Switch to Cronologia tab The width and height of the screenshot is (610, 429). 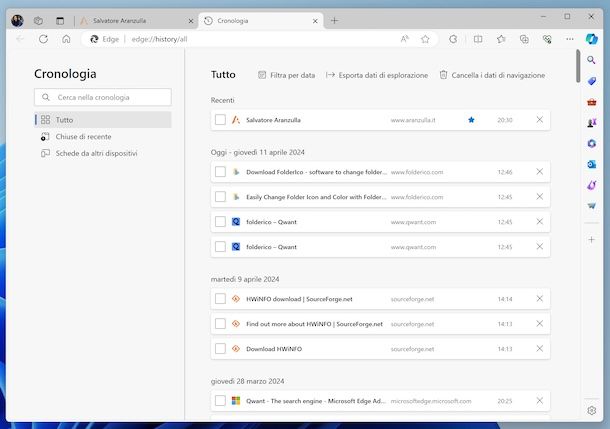pyautogui.click(x=261, y=21)
